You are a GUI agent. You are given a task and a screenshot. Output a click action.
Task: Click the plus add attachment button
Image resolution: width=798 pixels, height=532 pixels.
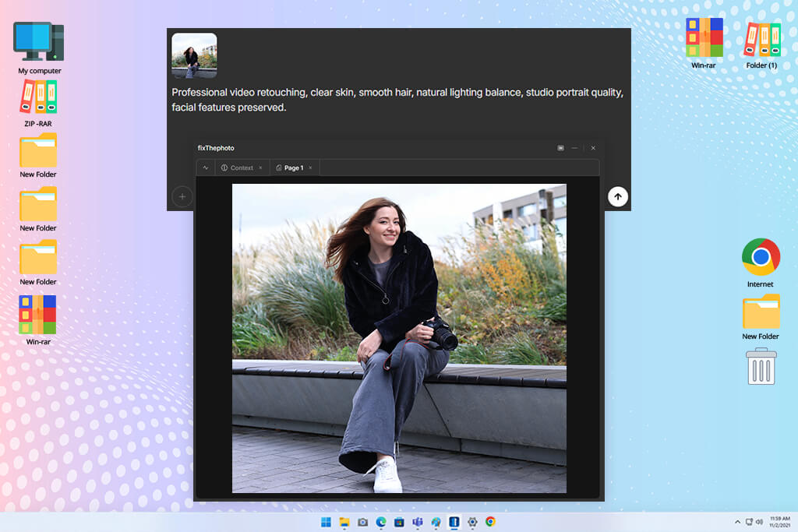click(182, 196)
